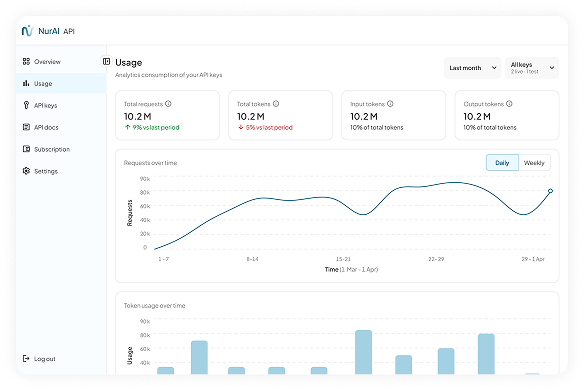Viewport: 584px width, 391px height.
Task: Open the All keys filter dropdown
Action: pyautogui.click(x=532, y=68)
